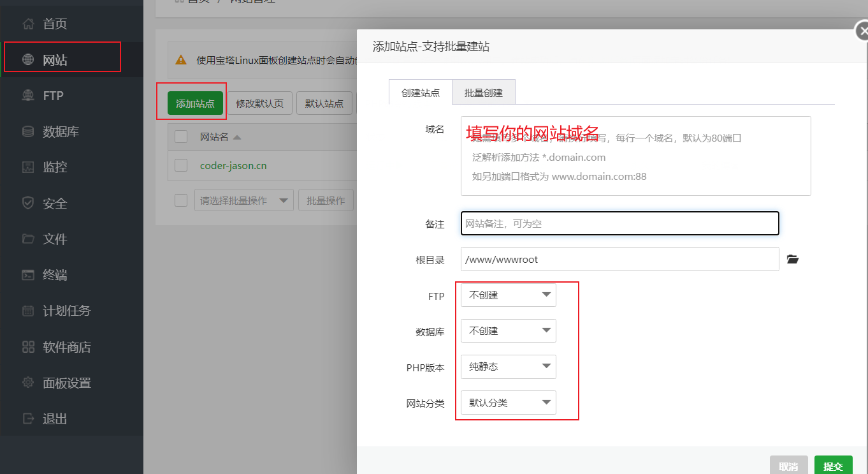Click the 取消 button in the dialog

pos(789,466)
